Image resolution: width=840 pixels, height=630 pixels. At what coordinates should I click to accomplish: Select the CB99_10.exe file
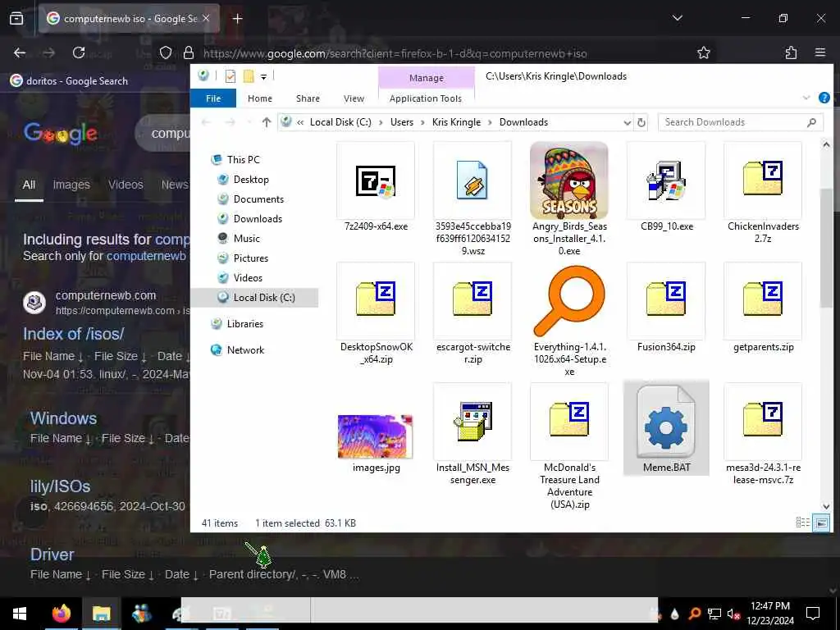(x=666, y=186)
